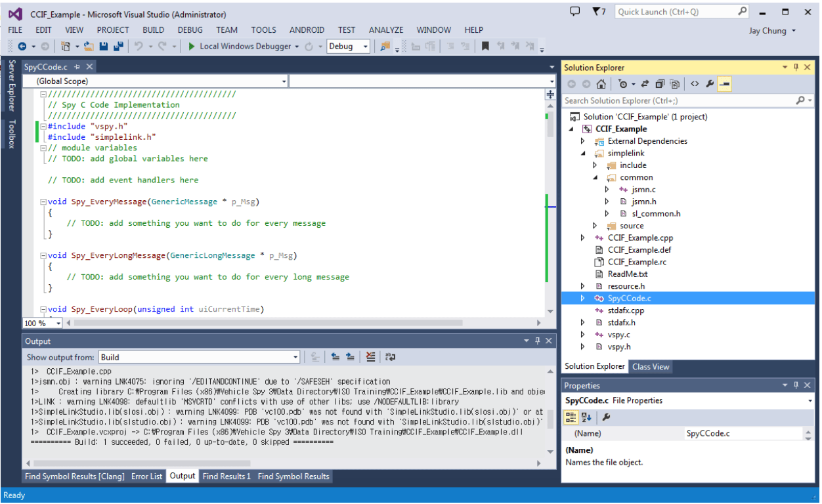Collapse the simplelink folder
Screen dimensions: 822x504
click(582, 154)
